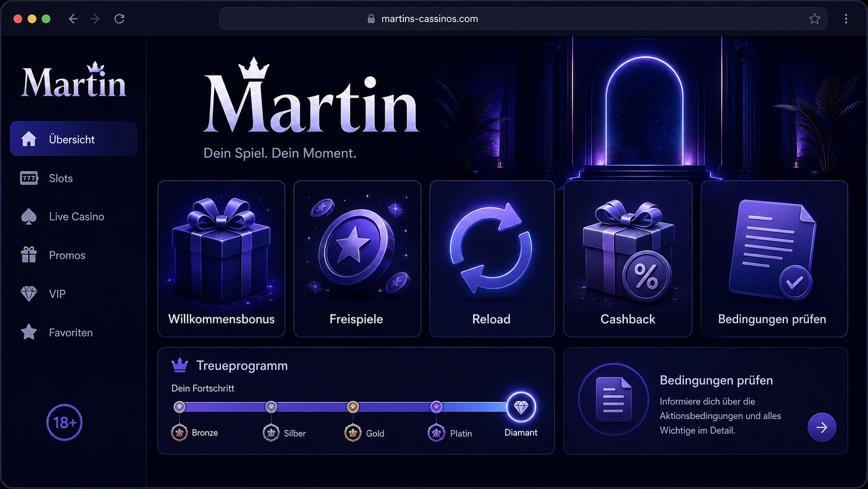Click the Platin marker on progress bar
Viewport: 868px width, 489px height.
pyautogui.click(x=436, y=407)
